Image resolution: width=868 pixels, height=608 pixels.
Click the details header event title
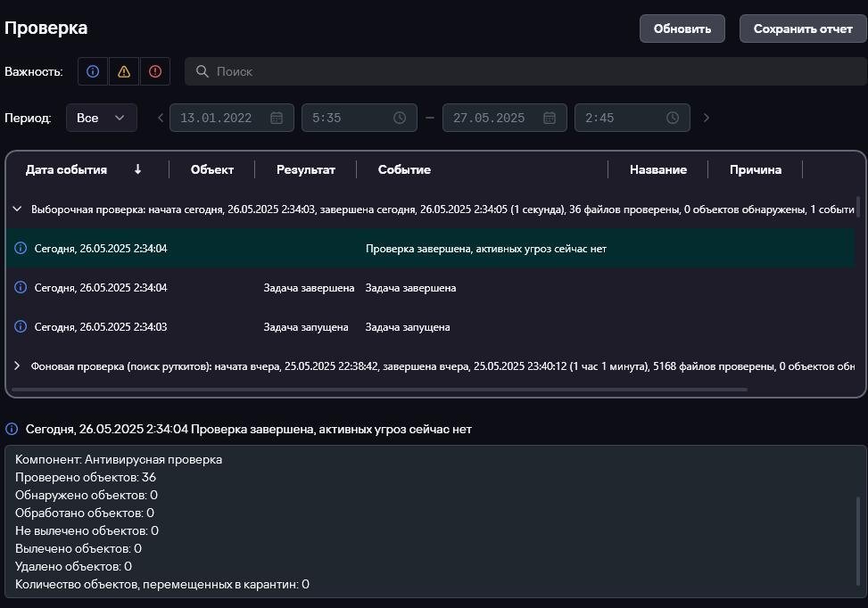[x=249, y=430]
